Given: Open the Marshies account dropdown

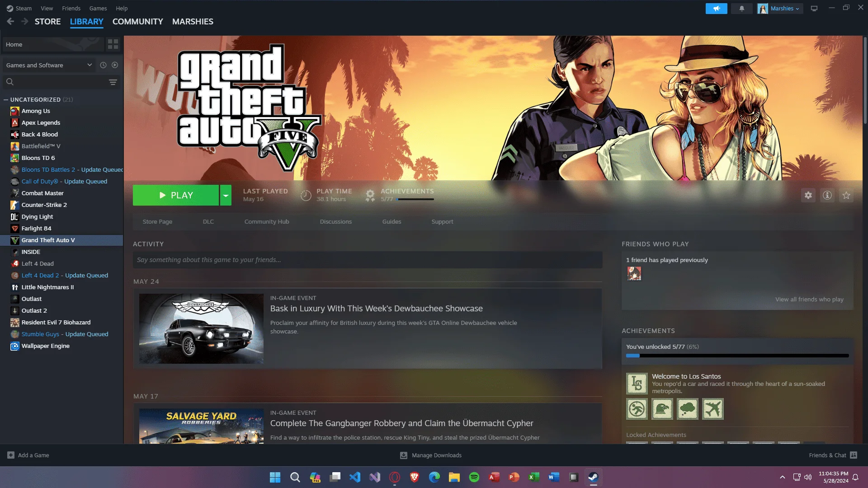Looking at the screenshot, I should click(780, 9).
